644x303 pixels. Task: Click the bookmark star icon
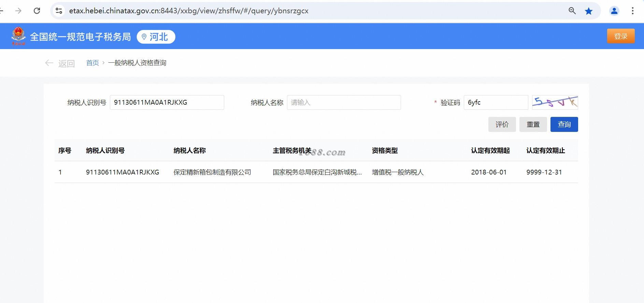click(x=589, y=11)
